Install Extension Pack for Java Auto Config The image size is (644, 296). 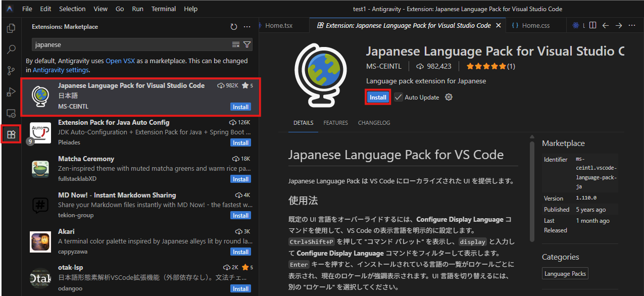tap(240, 143)
